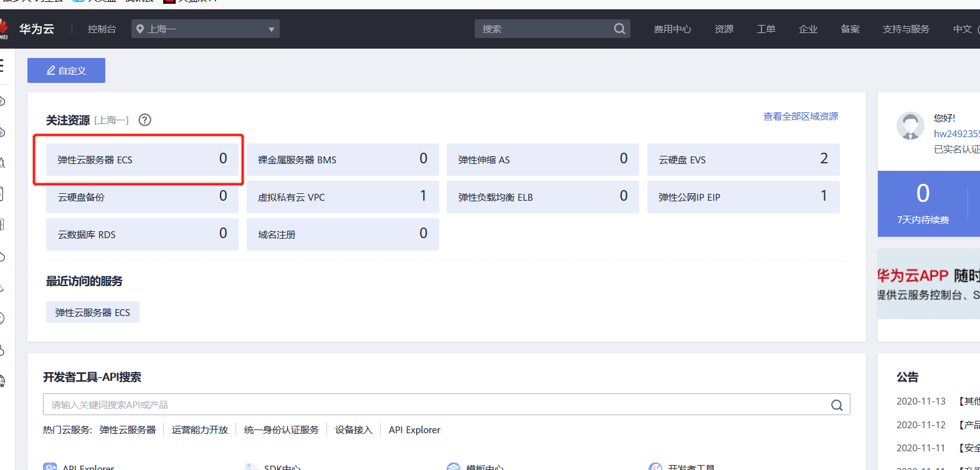Image resolution: width=980 pixels, height=470 pixels.
Task: Open the 支持与服务 menu
Action: tap(906, 29)
